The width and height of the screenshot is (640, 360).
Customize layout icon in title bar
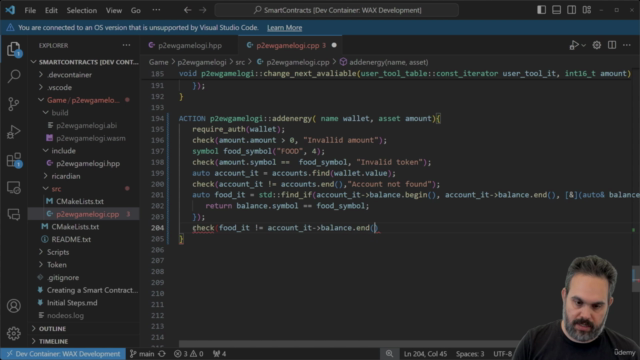(587, 10)
